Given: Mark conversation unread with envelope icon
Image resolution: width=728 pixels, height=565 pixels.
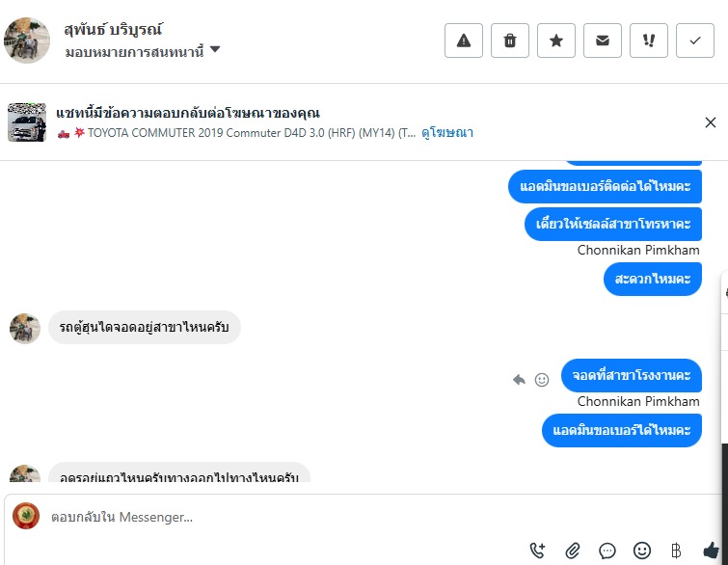Looking at the screenshot, I should [x=603, y=40].
